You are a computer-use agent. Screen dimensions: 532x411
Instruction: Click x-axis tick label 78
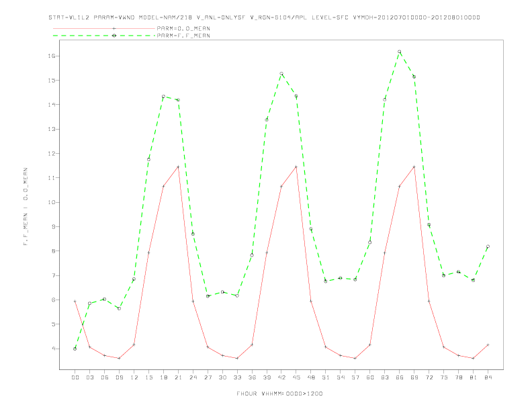(458, 377)
